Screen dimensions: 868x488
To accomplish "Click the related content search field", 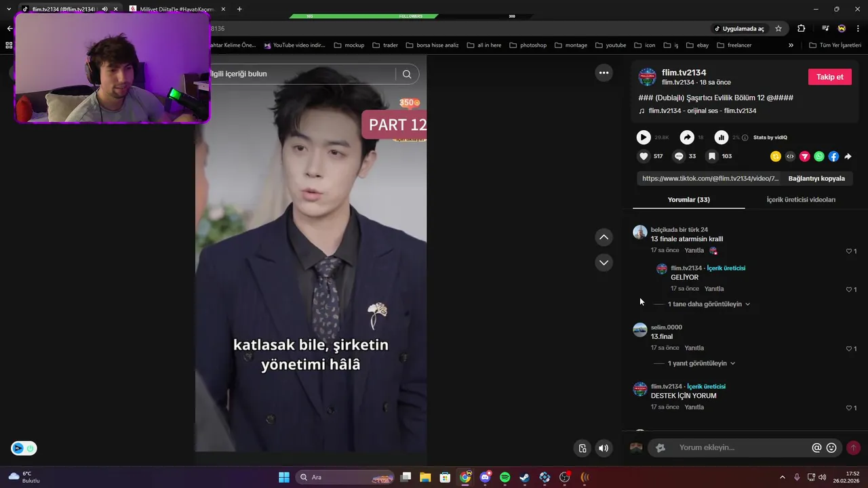I will [x=302, y=74].
